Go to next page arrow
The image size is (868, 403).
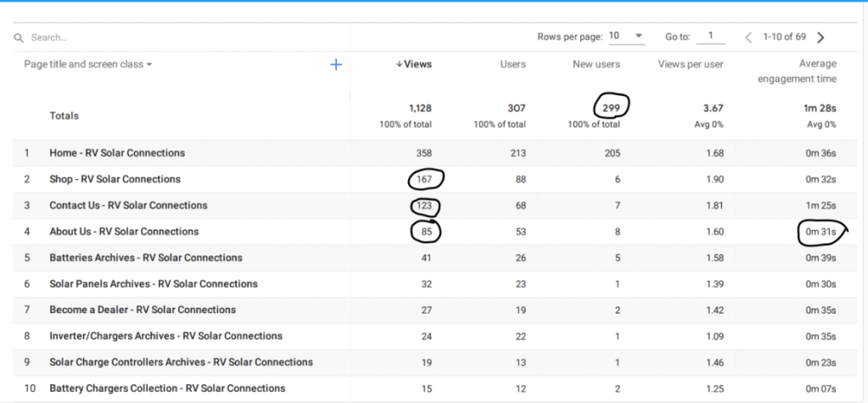pos(820,37)
